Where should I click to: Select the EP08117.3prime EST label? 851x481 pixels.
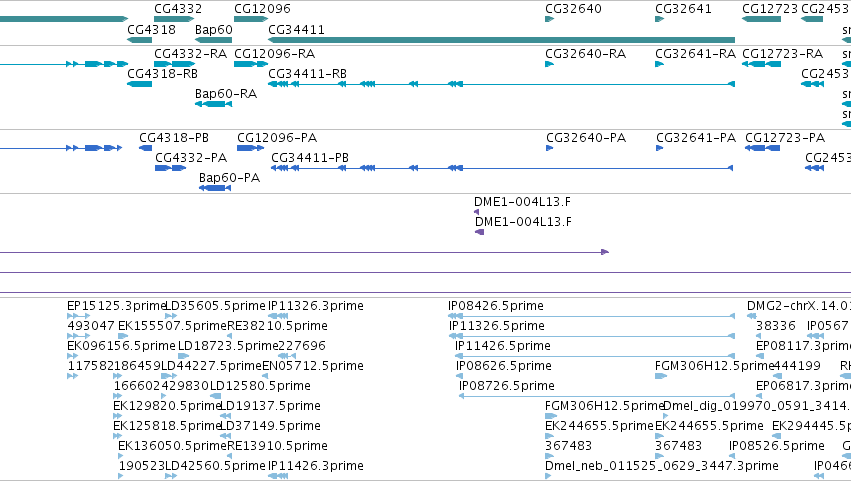[x=803, y=346]
